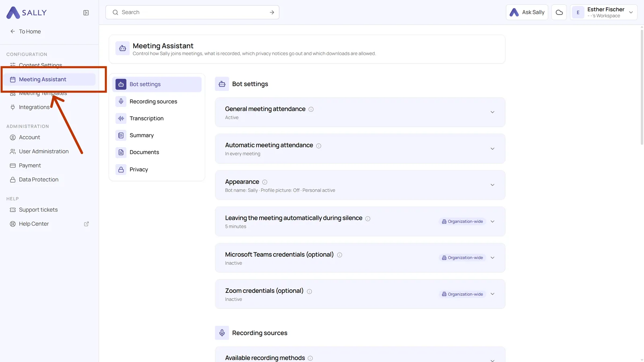Go to Summary settings

(x=157, y=136)
